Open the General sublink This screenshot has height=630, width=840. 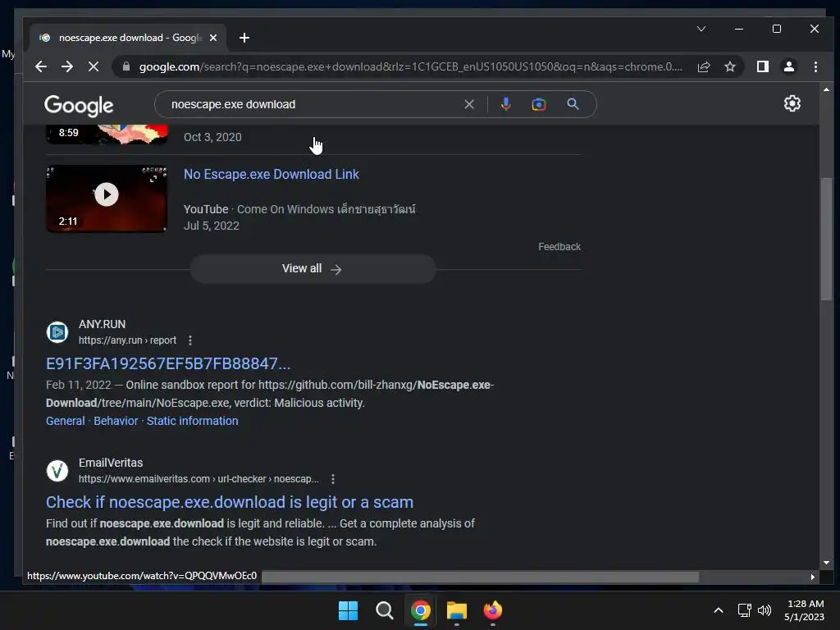(x=66, y=421)
